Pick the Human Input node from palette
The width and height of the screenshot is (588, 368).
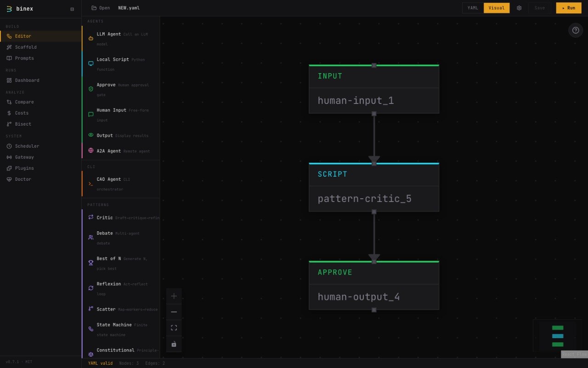(x=121, y=115)
